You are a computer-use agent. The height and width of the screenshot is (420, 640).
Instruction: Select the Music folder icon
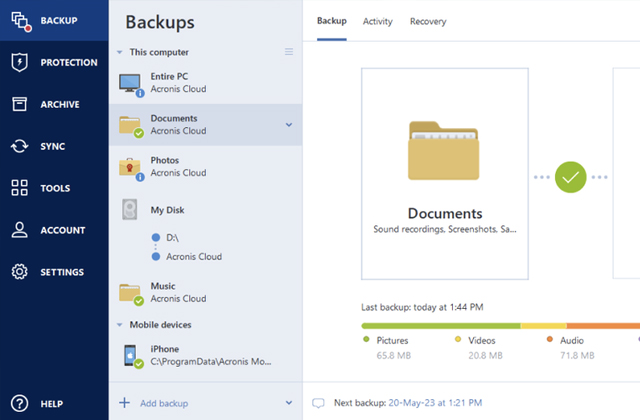(131, 294)
